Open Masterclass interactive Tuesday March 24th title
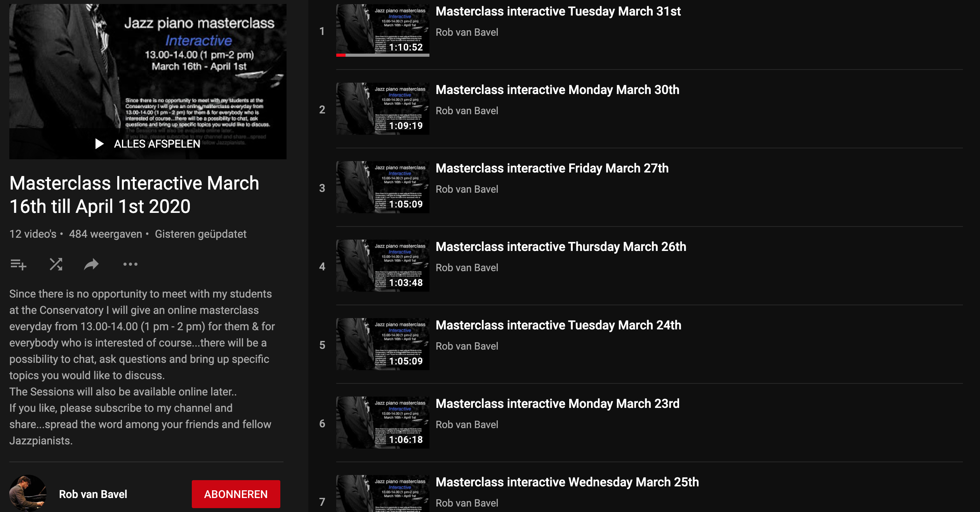This screenshot has width=980, height=512. click(x=558, y=326)
